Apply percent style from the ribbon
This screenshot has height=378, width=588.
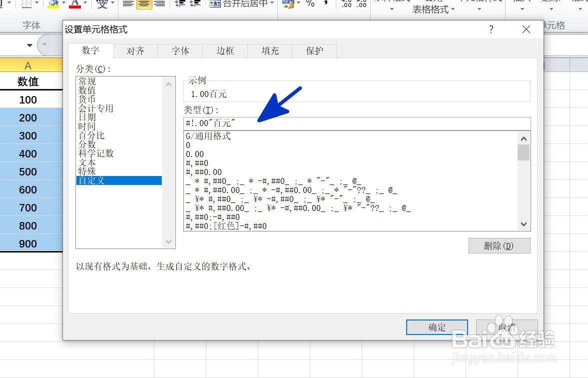point(310,4)
